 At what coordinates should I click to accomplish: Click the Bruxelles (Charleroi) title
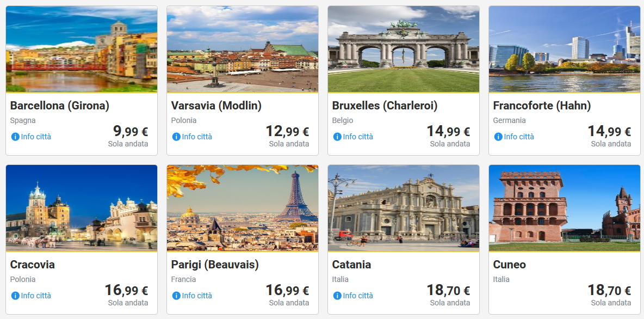click(385, 106)
